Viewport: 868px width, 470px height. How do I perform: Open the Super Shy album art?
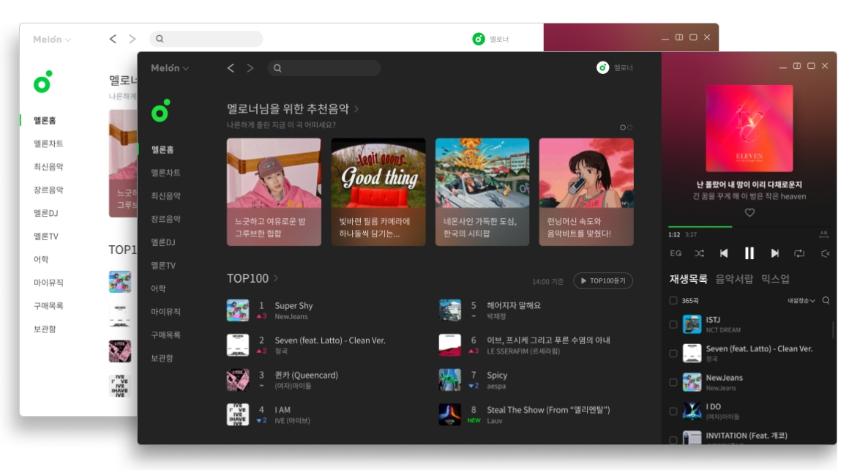point(237,310)
